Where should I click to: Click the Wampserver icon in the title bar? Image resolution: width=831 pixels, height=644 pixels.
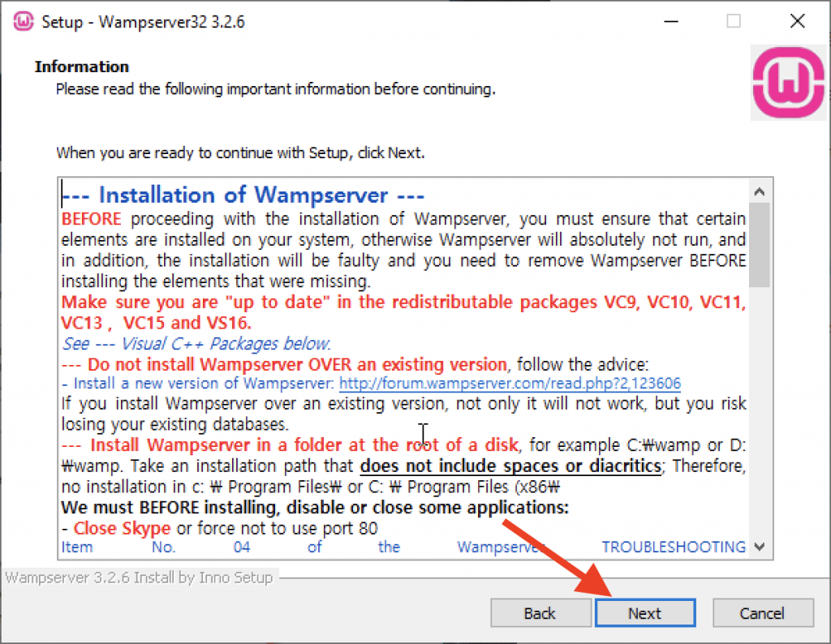24,22
